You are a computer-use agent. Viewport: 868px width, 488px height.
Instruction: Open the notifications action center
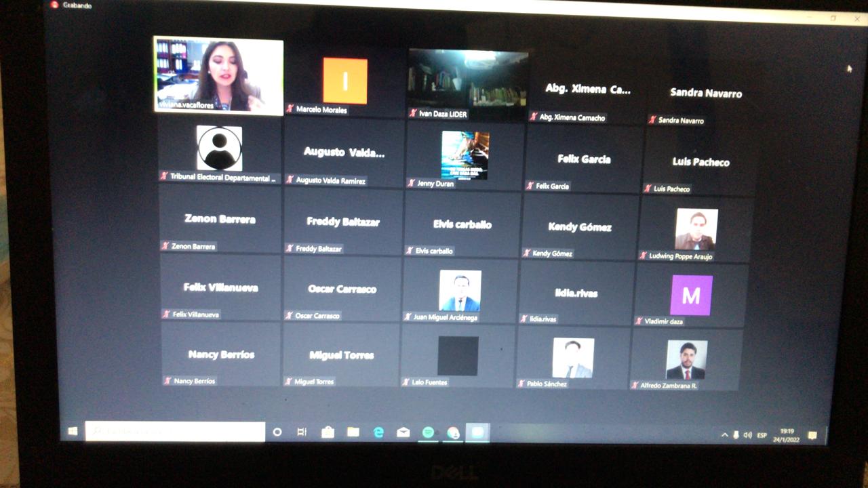coord(812,435)
